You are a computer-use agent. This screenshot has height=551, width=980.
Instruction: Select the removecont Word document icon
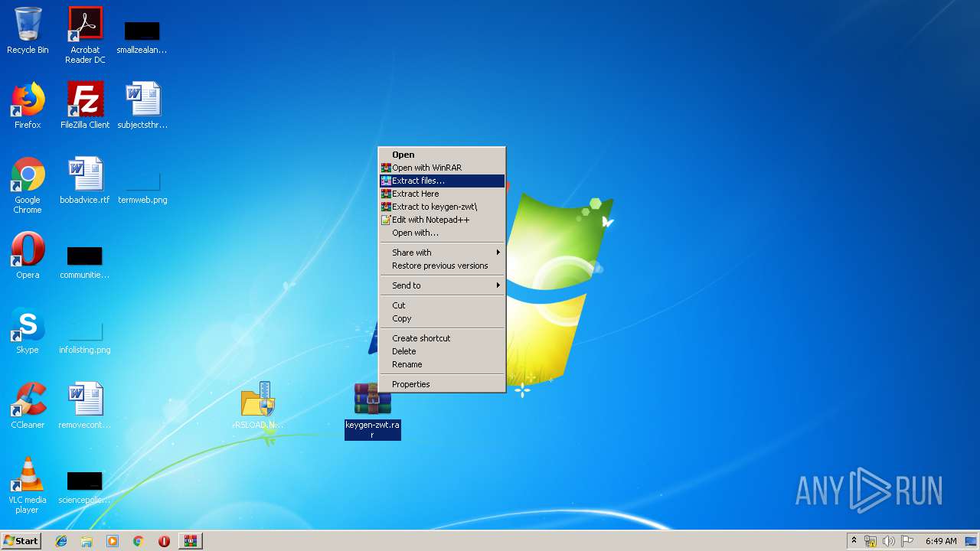pyautogui.click(x=85, y=406)
